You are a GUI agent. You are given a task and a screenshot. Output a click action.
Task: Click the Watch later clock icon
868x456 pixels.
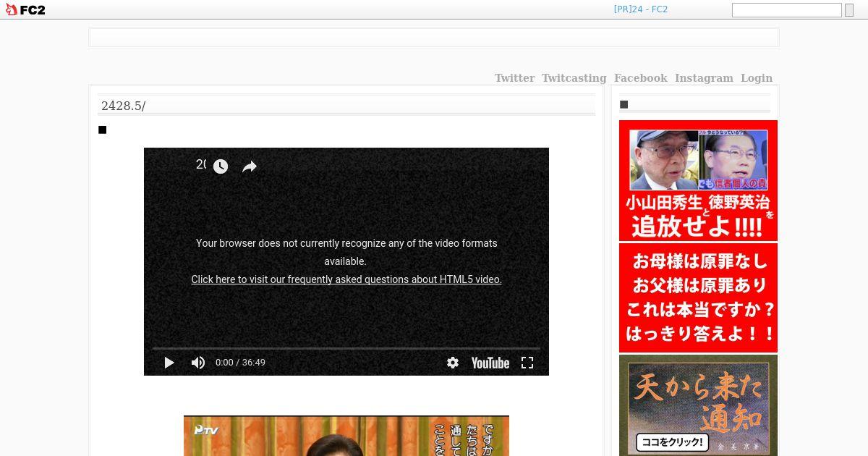221,166
